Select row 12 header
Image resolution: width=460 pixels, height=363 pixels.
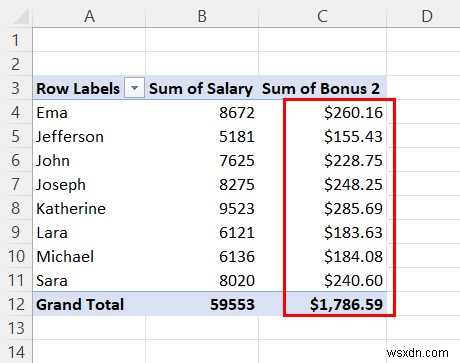[x=16, y=304]
